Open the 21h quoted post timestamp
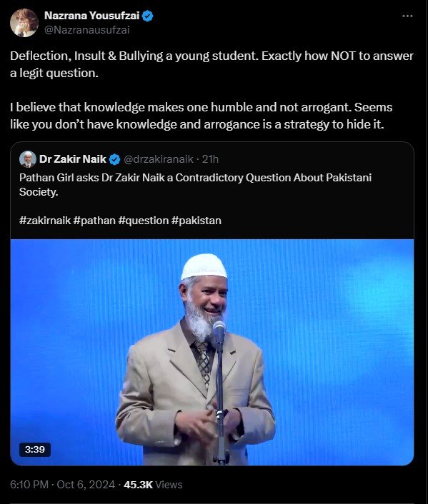Screen dimensions: 428x504 click(210, 159)
